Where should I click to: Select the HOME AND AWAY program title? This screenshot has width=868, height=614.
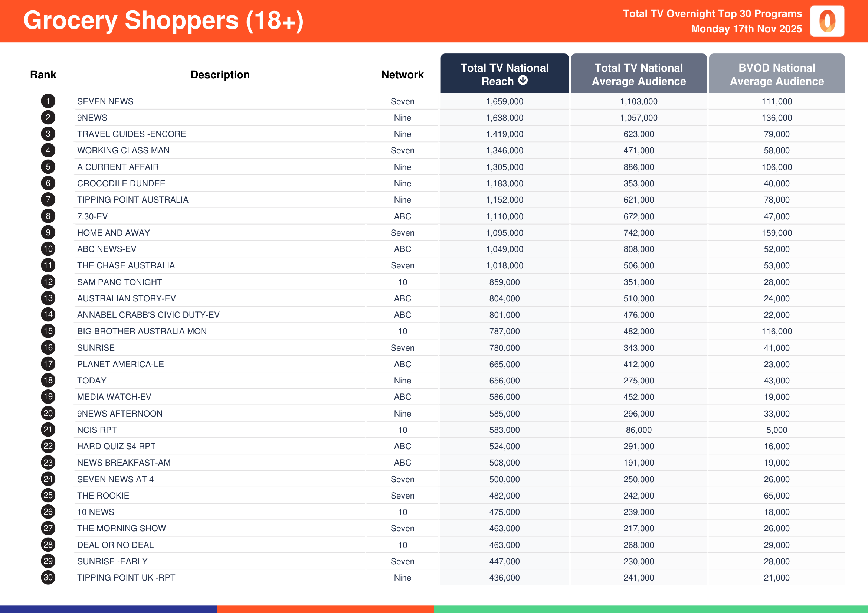(x=113, y=233)
